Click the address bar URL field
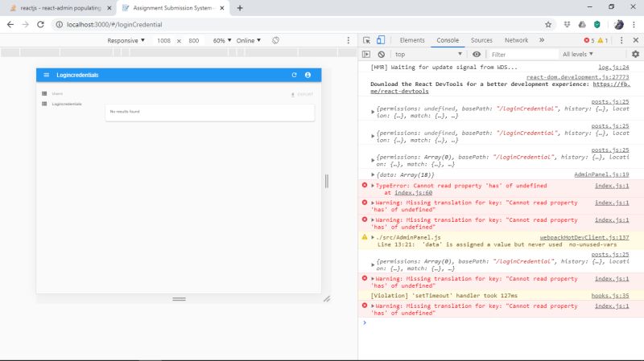 (x=302, y=25)
